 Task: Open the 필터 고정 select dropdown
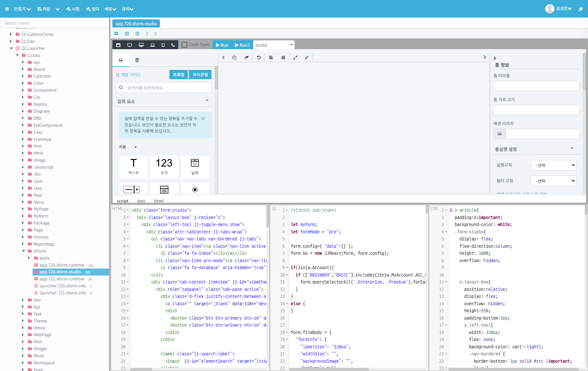tap(553, 181)
